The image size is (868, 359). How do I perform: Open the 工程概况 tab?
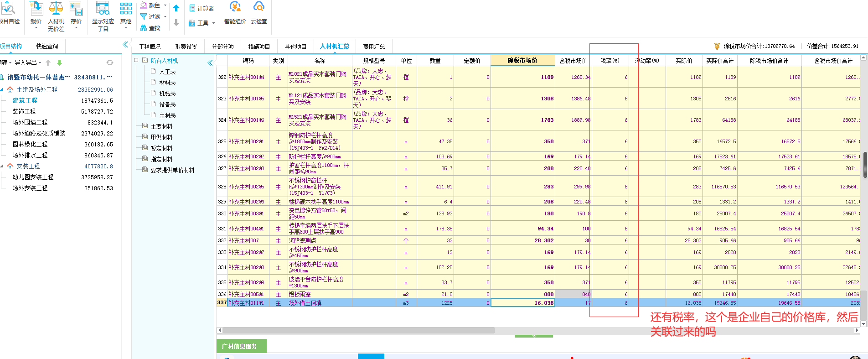tap(150, 47)
